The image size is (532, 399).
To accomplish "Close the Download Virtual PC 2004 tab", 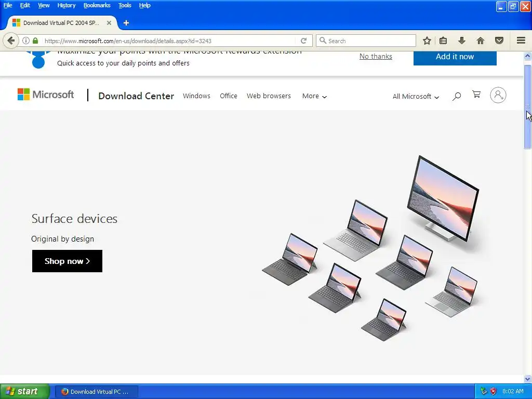I will 109,23.
